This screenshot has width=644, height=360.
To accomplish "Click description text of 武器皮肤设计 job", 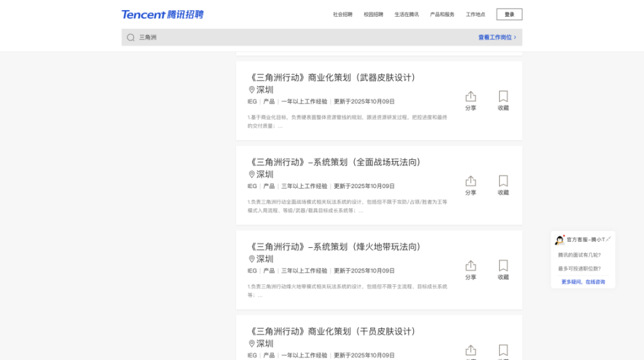I will click(347, 122).
